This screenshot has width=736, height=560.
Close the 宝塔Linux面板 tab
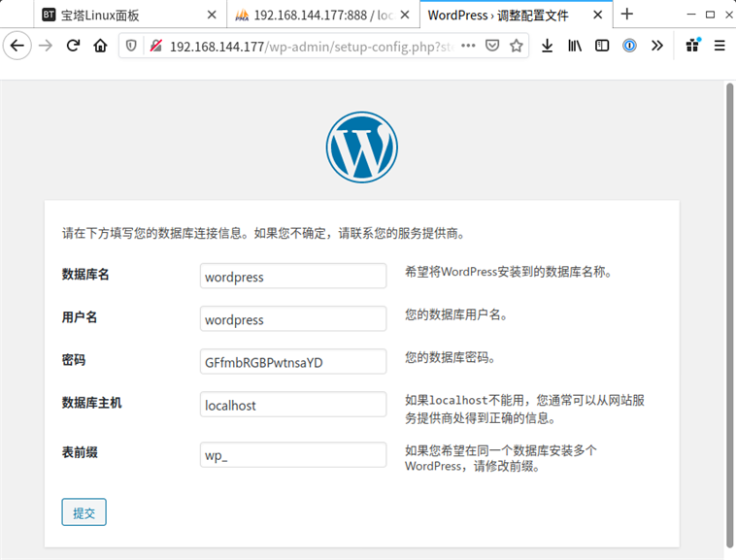(212, 15)
